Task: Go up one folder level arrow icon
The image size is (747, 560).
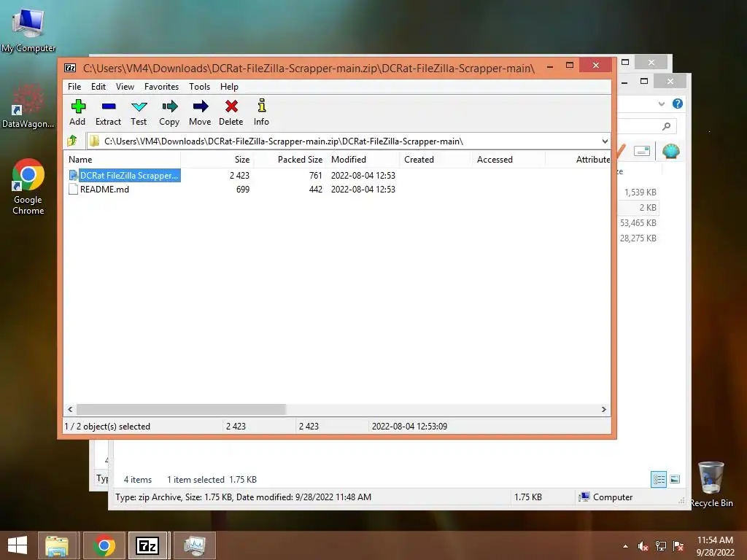Action: pyautogui.click(x=72, y=141)
